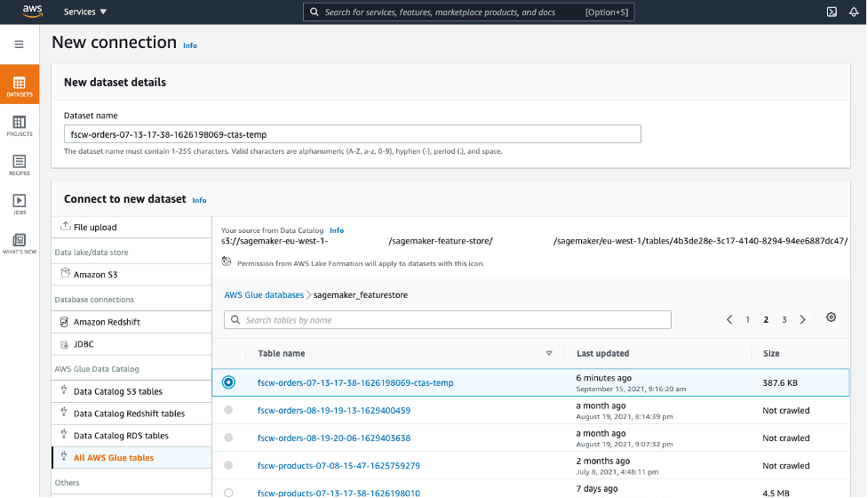Go to the Recipes section
The width and height of the screenshot is (868, 498).
pyautogui.click(x=20, y=165)
